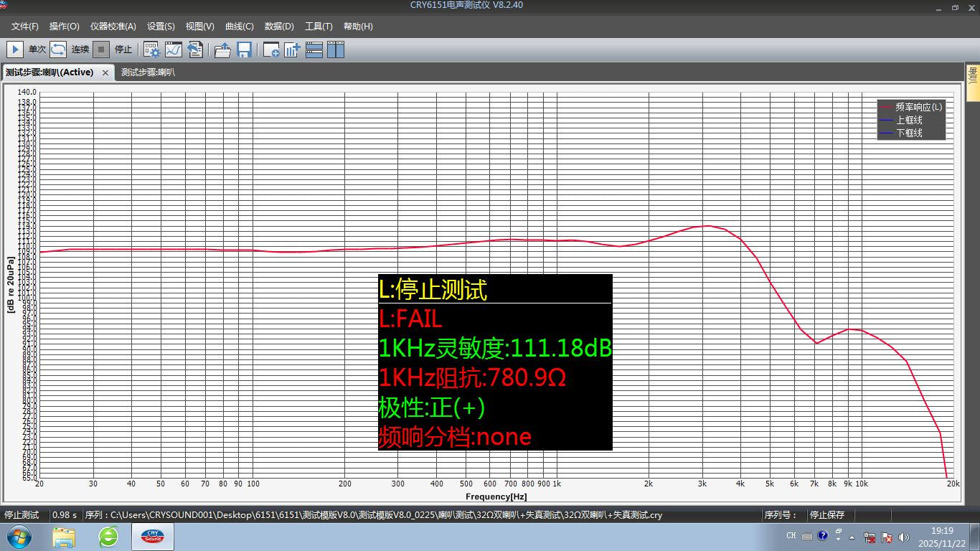Start continuous testing via 连续 icon
Viewport: 980px width, 551px height.
pos(56,50)
